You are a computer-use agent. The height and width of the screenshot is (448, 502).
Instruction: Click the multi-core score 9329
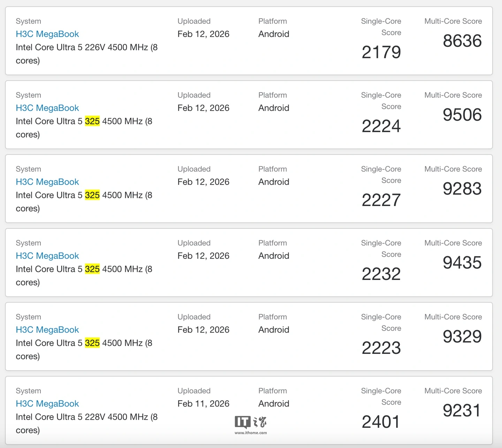coord(462,337)
